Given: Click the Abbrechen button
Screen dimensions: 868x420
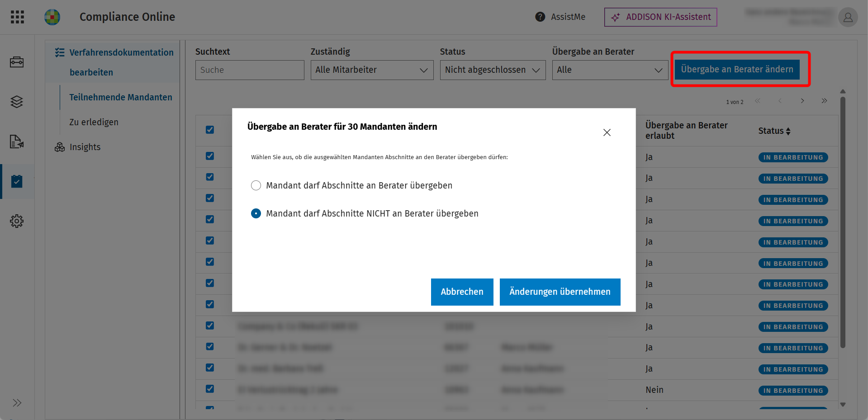Looking at the screenshot, I should pos(462,292).
